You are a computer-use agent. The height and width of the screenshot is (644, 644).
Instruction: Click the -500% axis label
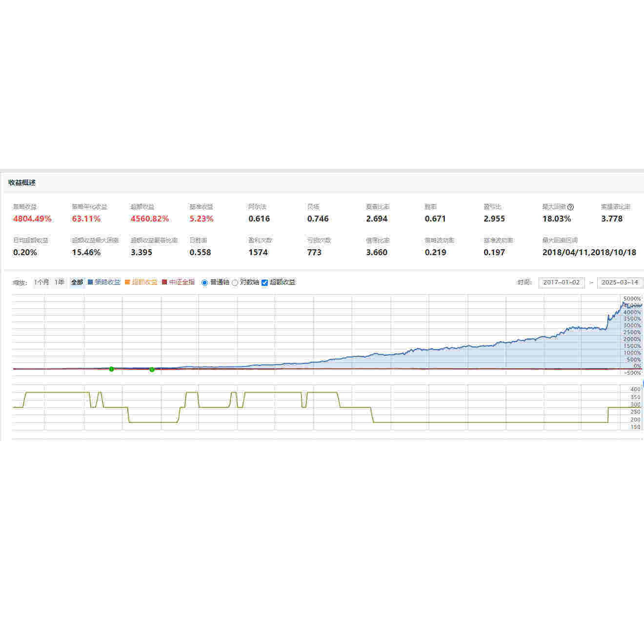click(x=632, y=373)
